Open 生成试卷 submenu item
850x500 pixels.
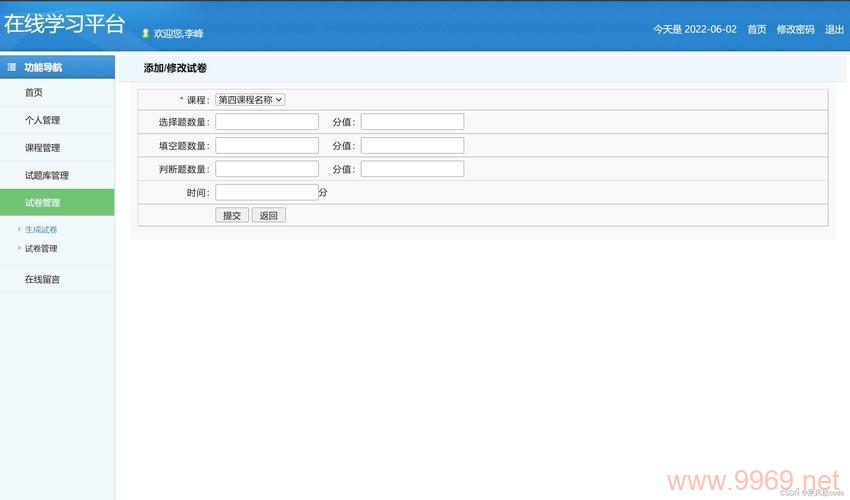point(41,229)
